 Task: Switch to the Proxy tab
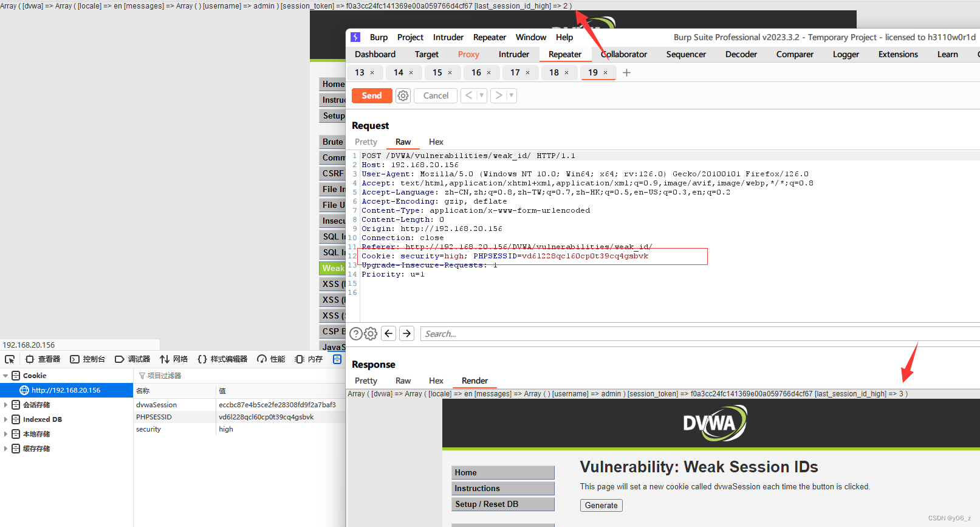[468, 54]
